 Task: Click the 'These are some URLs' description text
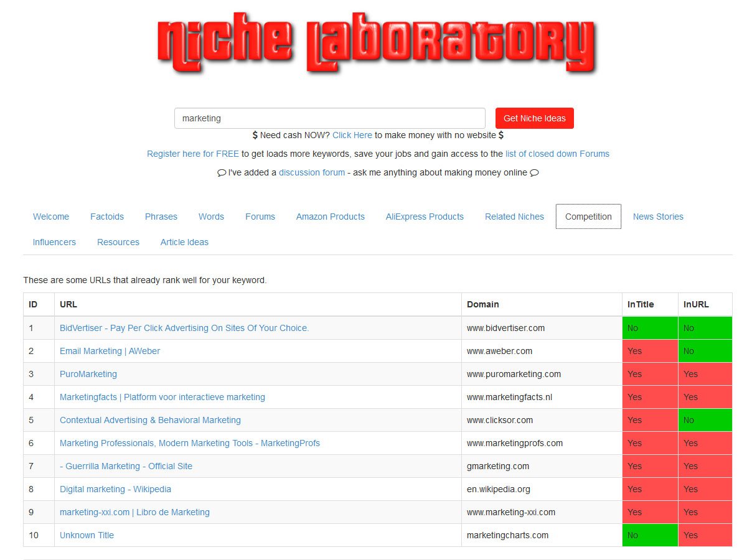click(x=145, y=280)
